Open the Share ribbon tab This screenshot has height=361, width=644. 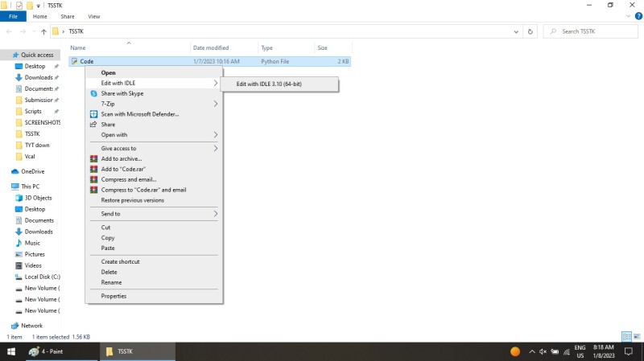pos(68,16)
